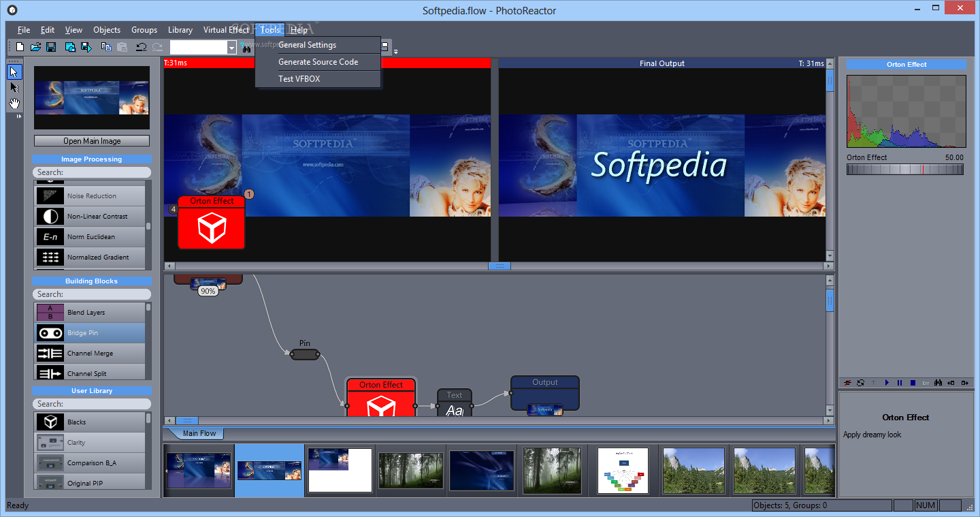Click the bypass icon with red slash
This screenshot has height=517, width=980.
pyautogui.click(x=848, y=383)
